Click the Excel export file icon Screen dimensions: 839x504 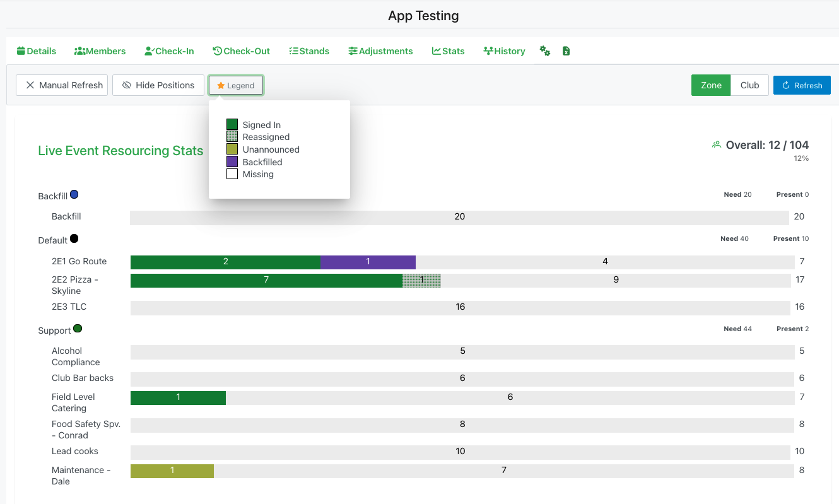tap(566, 51)
